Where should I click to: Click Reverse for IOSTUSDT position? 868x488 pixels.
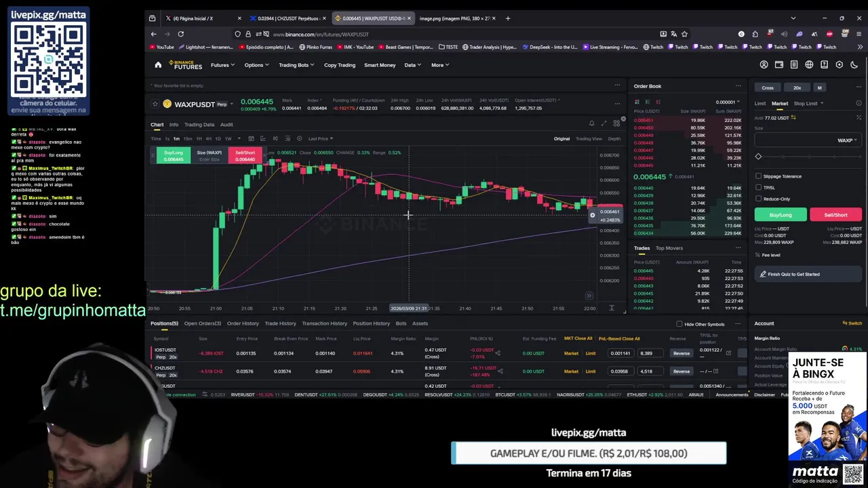[681, 353]
